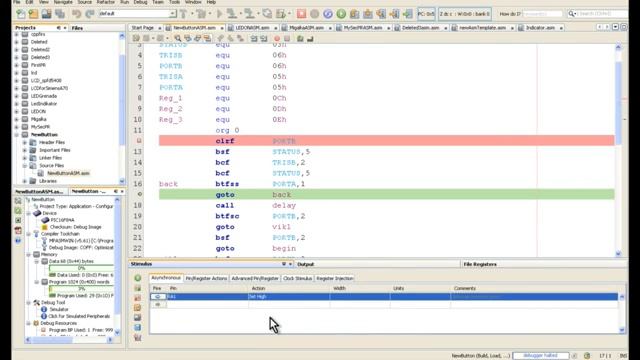Click the red Start Macro Recording icon
This screenshot has height=360, width=640.
(x=277, y=38)
